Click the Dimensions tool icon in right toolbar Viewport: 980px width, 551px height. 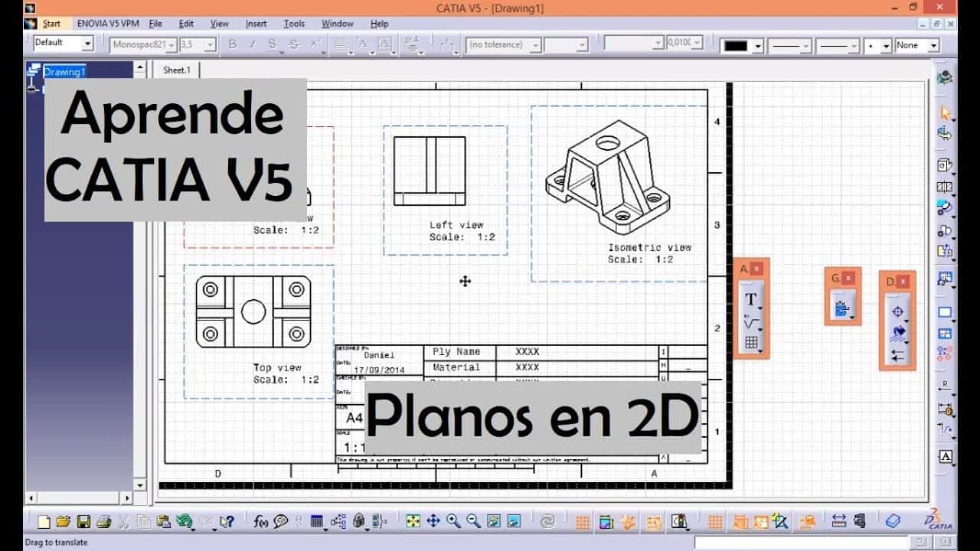[946, 386]
